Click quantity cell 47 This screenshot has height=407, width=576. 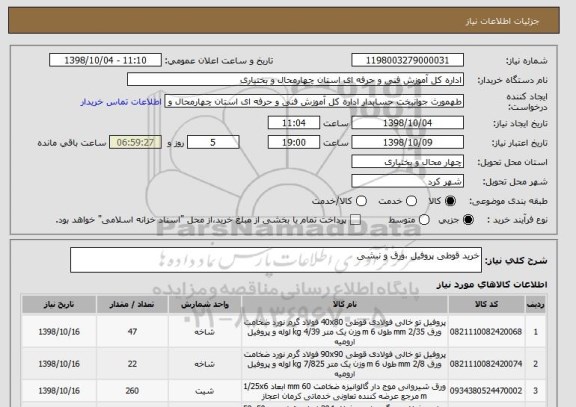(132, 332)
